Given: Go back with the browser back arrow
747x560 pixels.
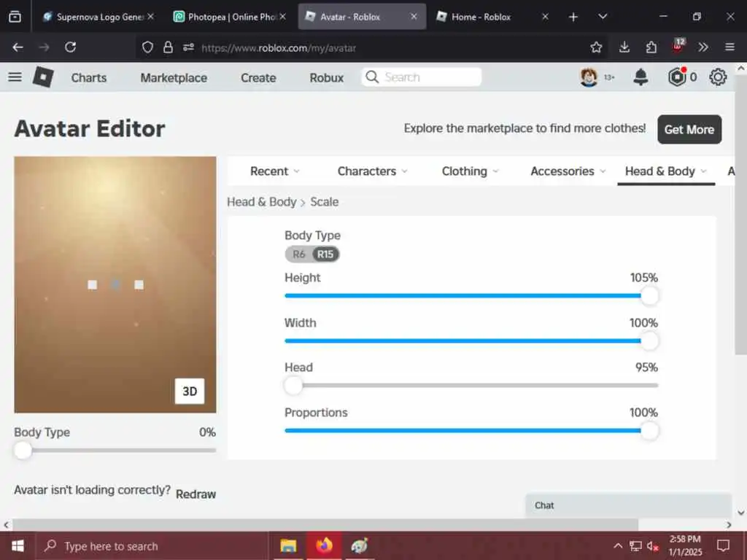Looking at the screenshot, I should (x=18, y=47).
